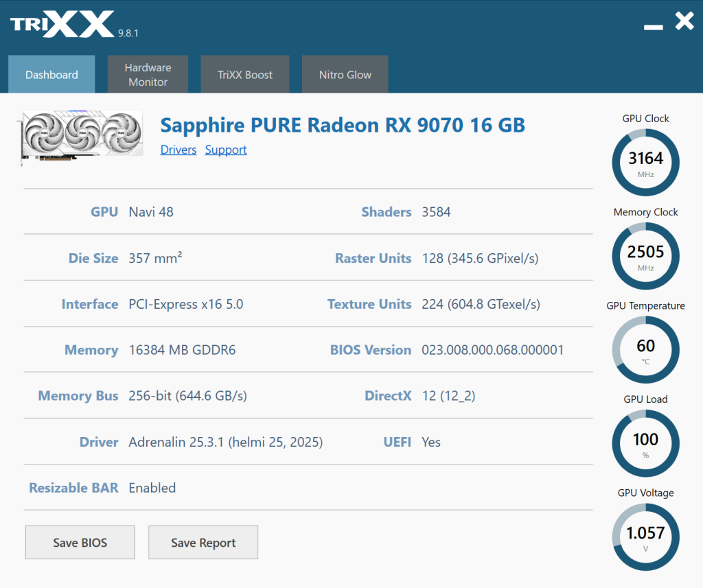
Task: Click the GPU Clock 3164 MHz gauge
Action: pos(645,162)
